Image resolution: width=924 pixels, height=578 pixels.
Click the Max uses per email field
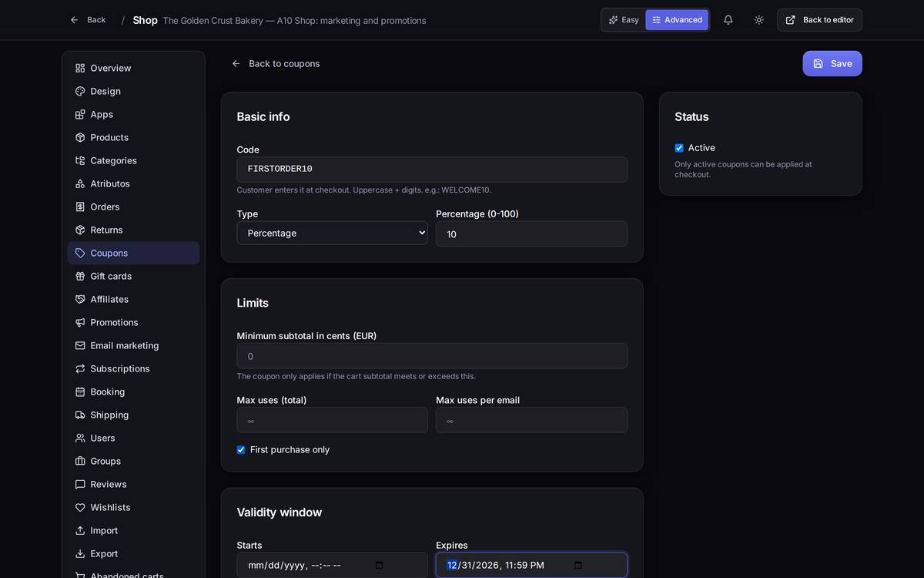(531, 420)
